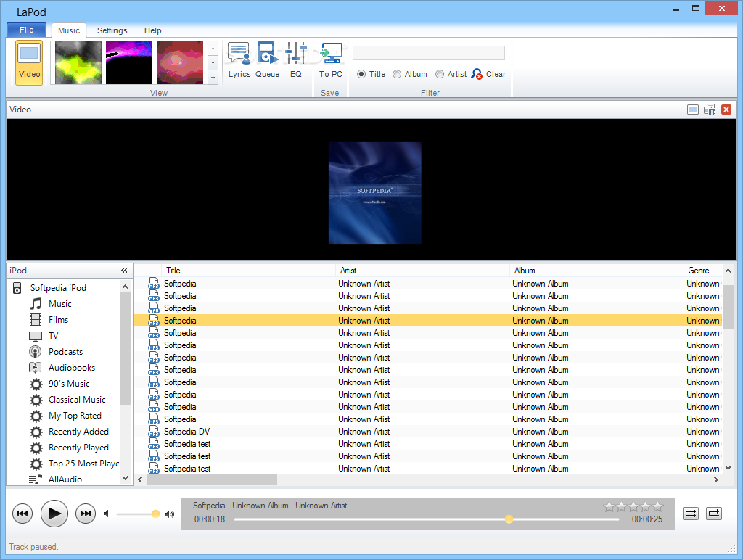Select the Artist filter radio button
The width and height of the screenshot is (743, 560).
click(440, 74)
